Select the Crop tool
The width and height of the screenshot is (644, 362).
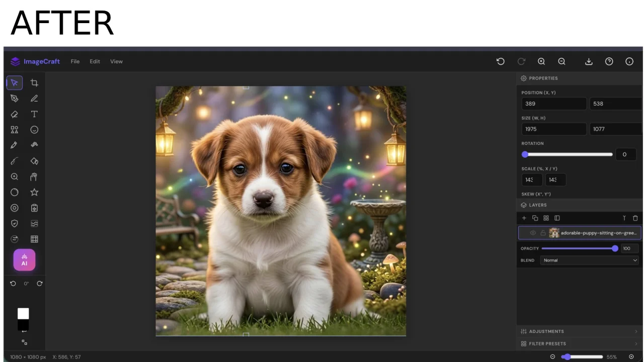click(x=34, y=82)
